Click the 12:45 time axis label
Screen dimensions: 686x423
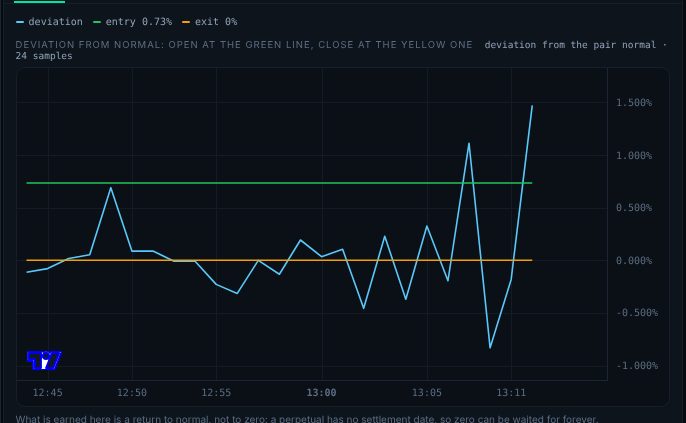pos(48,393)
